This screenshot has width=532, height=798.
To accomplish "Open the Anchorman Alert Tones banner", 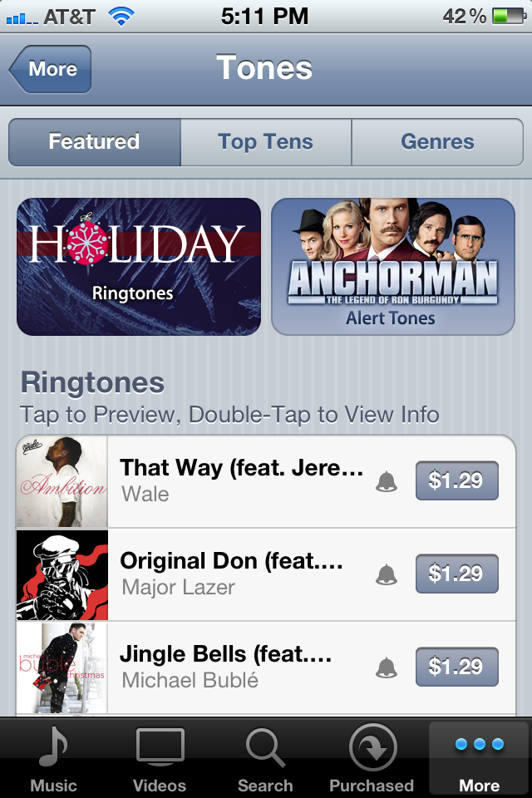I will click(x=393, y=267).
